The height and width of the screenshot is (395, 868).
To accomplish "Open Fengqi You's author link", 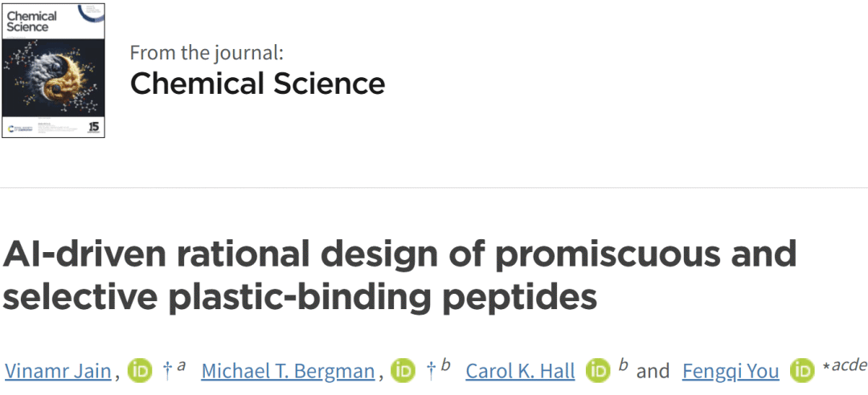I will pos(731,371).
